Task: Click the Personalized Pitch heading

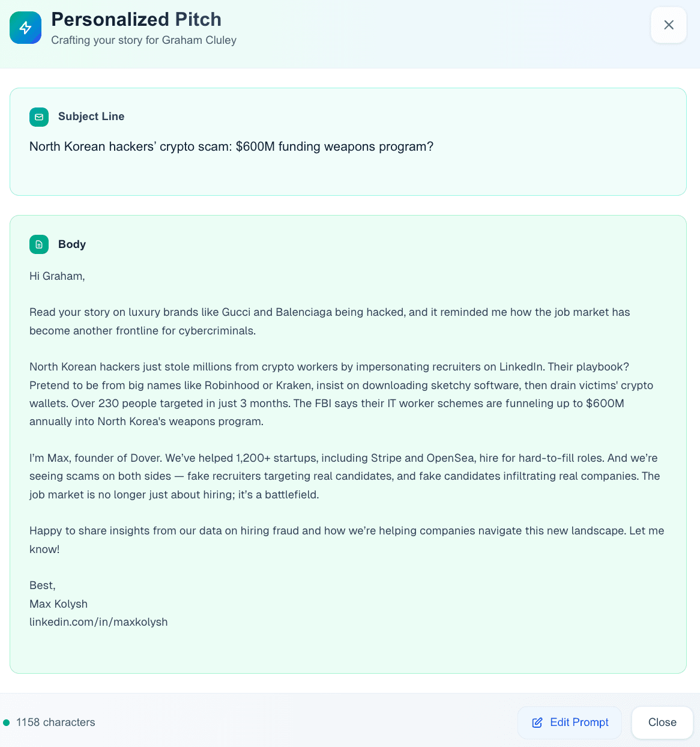Action: point(136,19)
